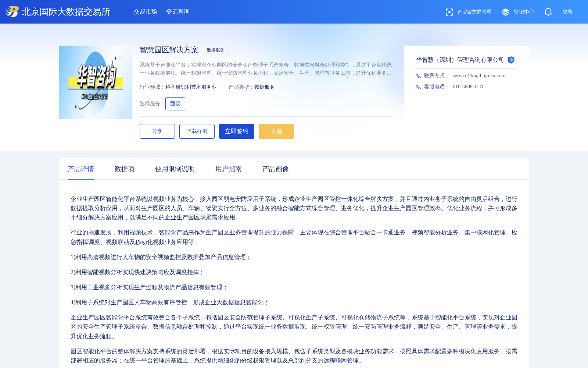The height and width of the screenshot is (368, 588).
Task: Click the 收藏 button
Action: [x=276, y=131]
